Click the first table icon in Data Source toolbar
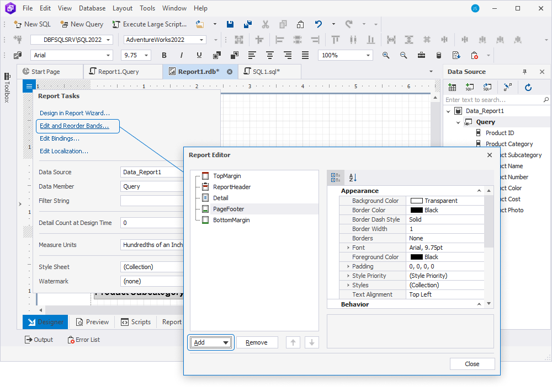 452,87
